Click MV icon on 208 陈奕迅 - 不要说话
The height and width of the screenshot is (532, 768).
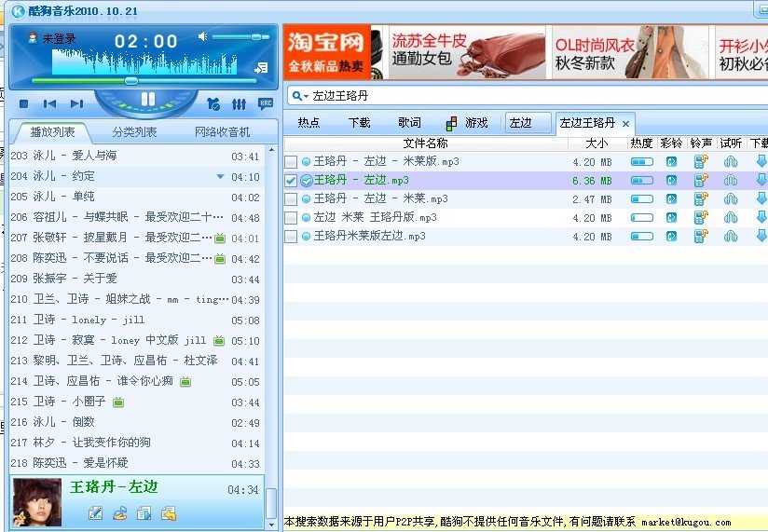point(220,259)
